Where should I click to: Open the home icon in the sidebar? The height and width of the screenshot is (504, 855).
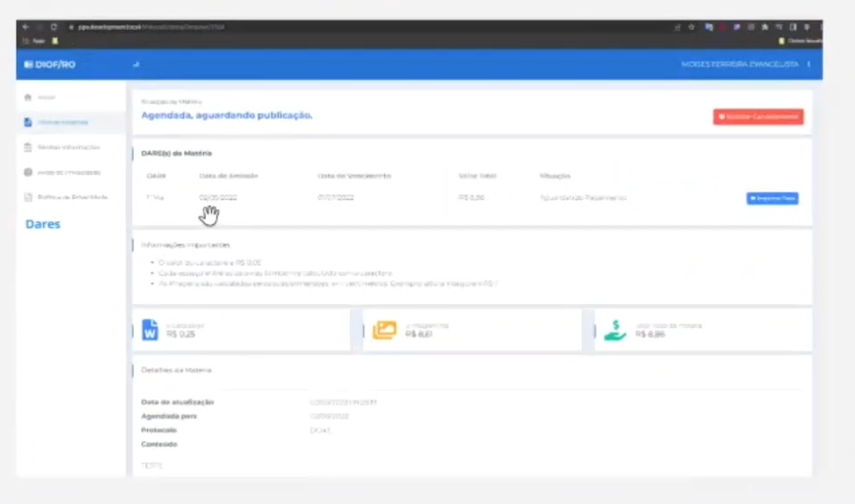(x=28, y=97)
